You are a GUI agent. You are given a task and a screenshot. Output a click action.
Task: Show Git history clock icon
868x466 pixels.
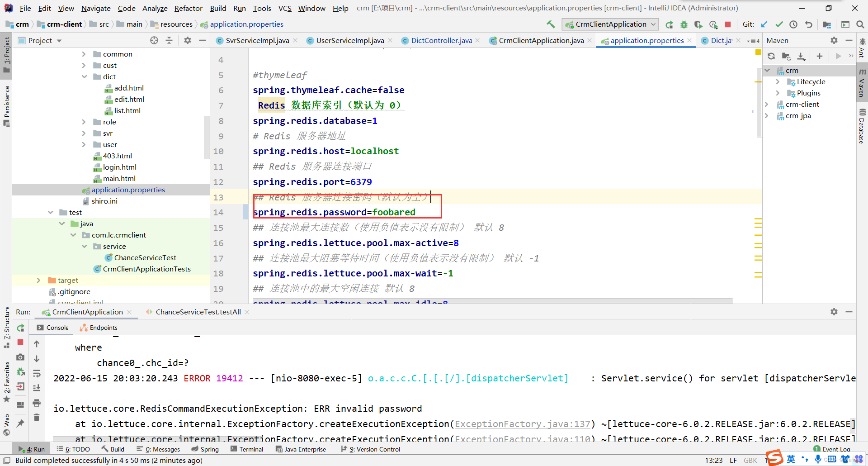point(793,24)
